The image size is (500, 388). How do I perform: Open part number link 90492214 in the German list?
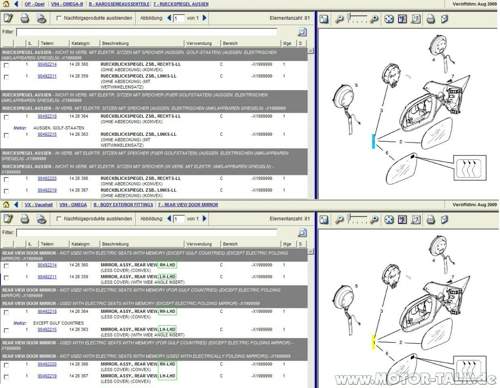point(47,64)
